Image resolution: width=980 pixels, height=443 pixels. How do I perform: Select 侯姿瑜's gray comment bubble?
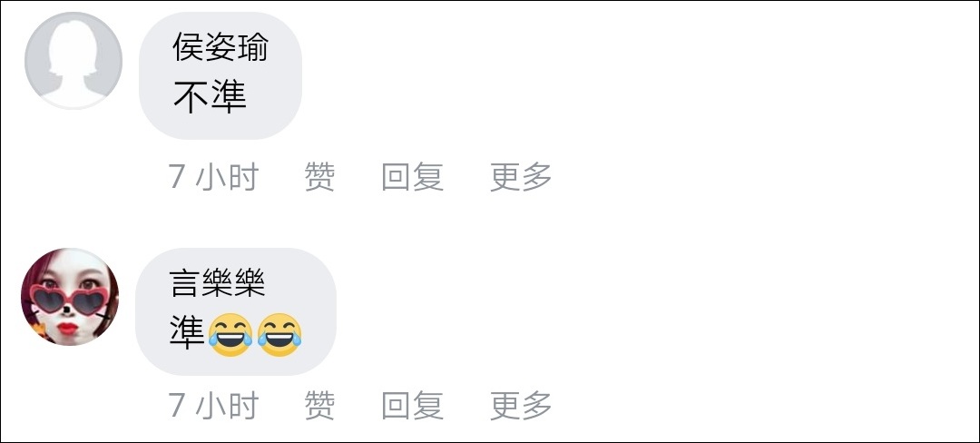pyautogui.click(x=220, y=75)
